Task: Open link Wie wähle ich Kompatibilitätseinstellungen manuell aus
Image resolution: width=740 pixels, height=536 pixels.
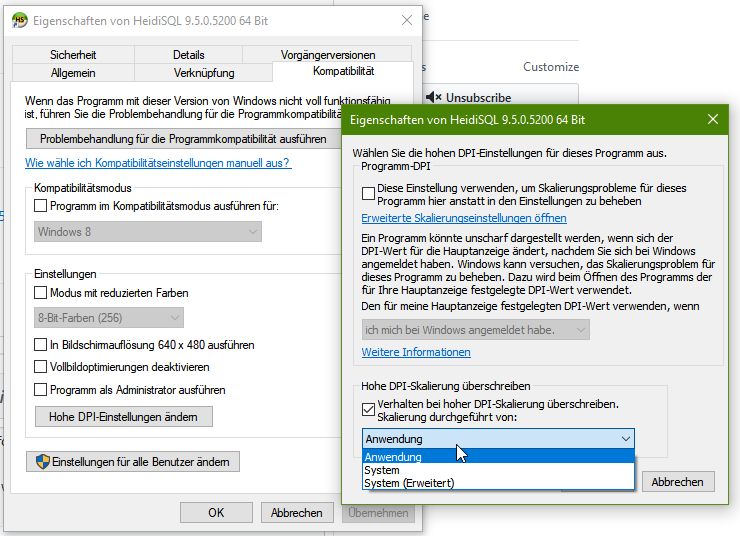Action: click(158, 163)
